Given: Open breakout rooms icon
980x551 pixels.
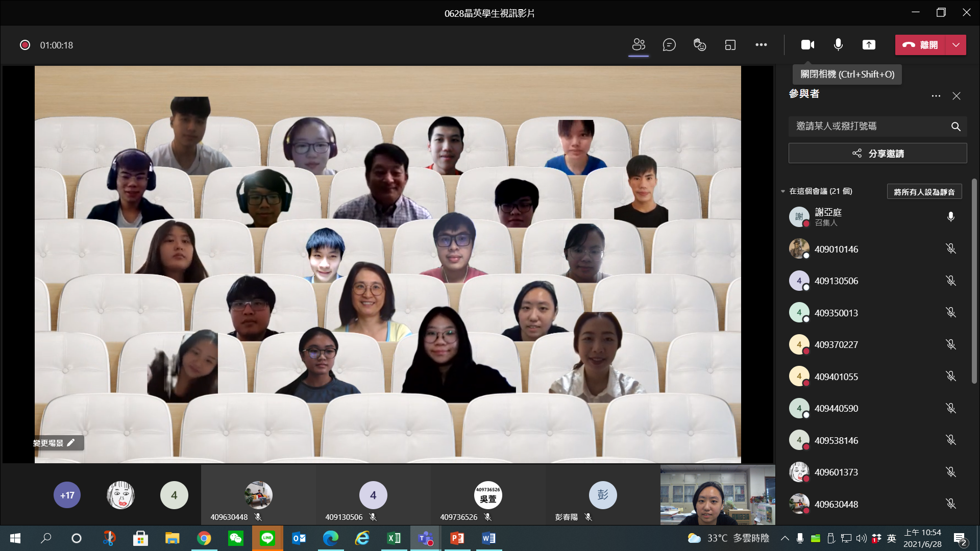Looking at the screenshot, I should 730,45.
